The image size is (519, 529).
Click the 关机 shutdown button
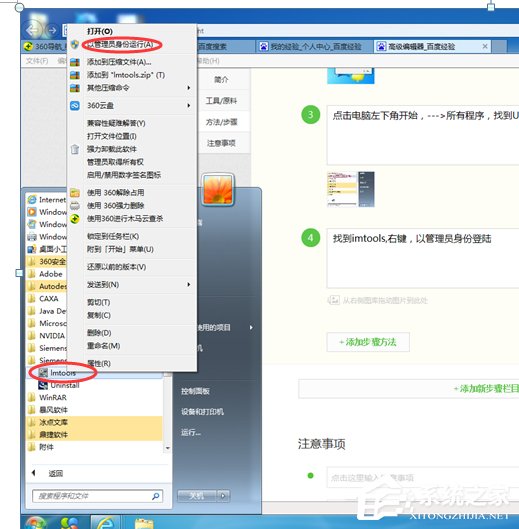point(197,496)
